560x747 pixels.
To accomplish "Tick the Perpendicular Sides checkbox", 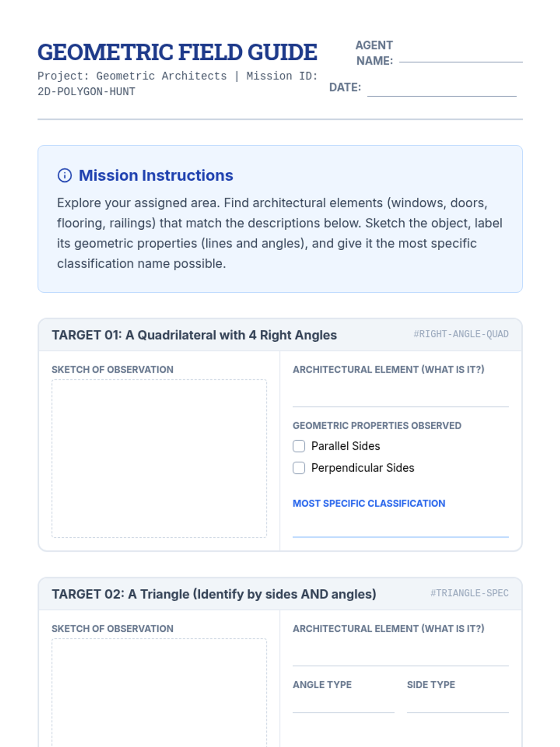I will 299,468.
